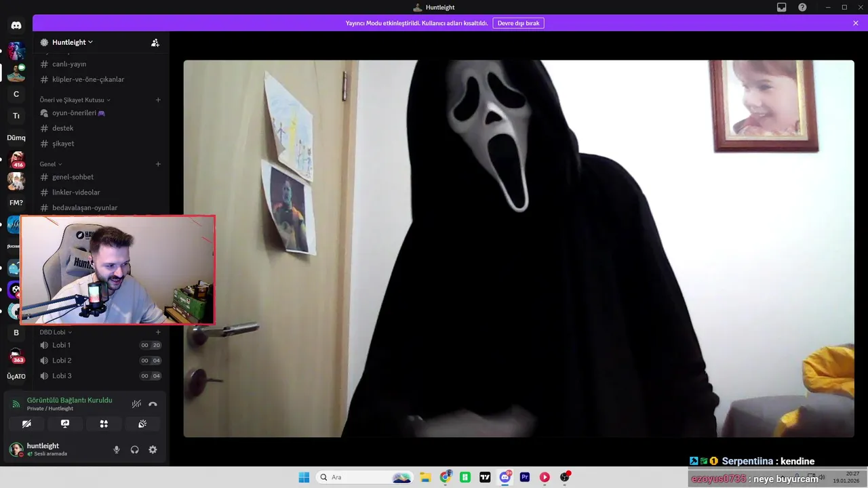Disconnect from call with hang-up icon

point(153,404)
